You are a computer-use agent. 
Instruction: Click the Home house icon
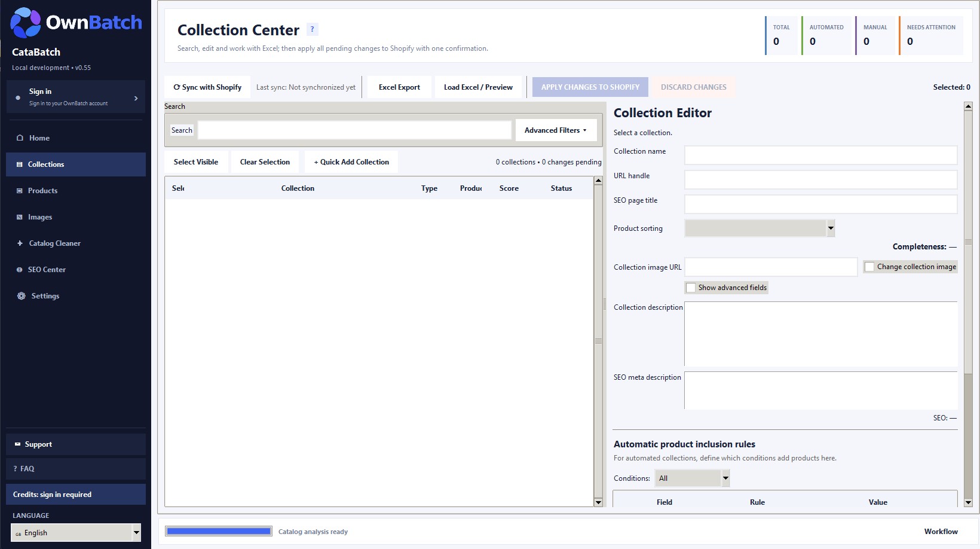[20, 138]
